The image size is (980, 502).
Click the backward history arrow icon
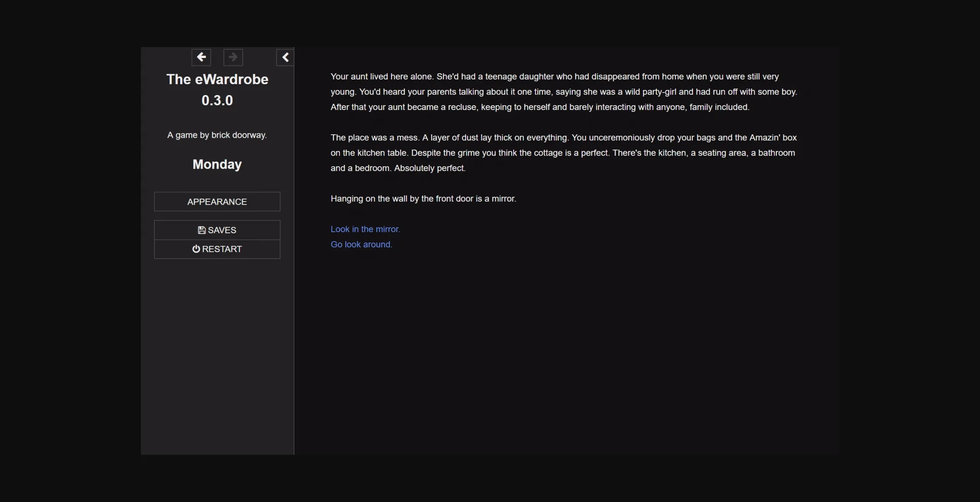(201, 57)
